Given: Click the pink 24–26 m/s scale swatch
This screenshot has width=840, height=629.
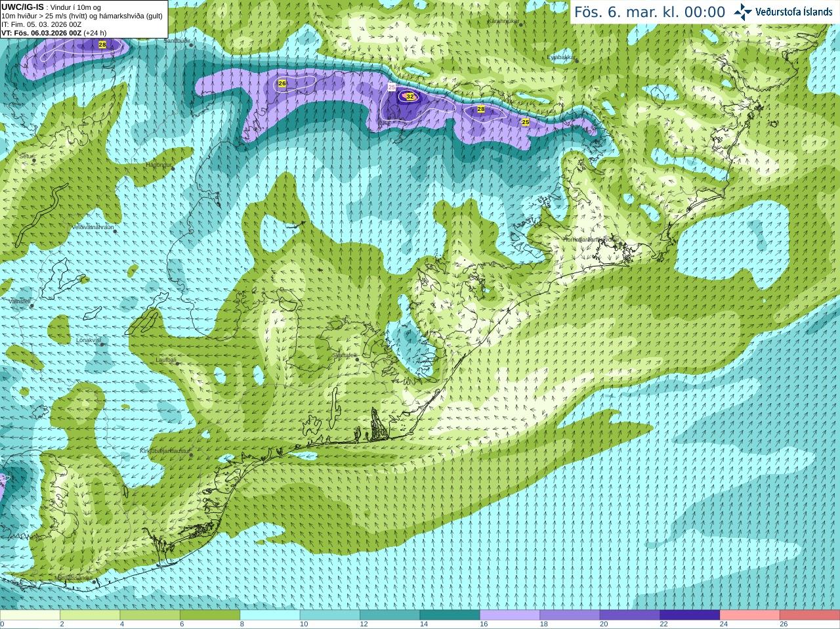Looking at the screenshot, I should coord(750,615).
